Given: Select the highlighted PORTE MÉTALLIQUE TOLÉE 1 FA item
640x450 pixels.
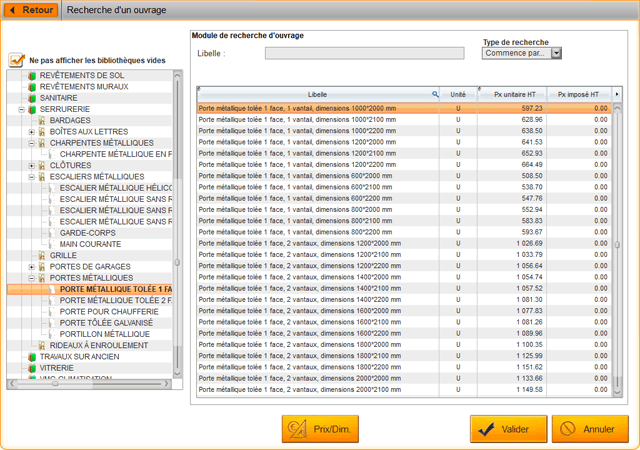Looking at the screenshot, I should tap(116, 290).
